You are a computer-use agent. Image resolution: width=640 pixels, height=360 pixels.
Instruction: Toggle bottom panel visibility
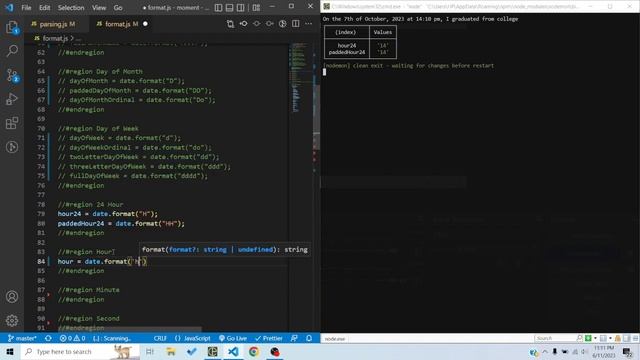coord(230,7)
